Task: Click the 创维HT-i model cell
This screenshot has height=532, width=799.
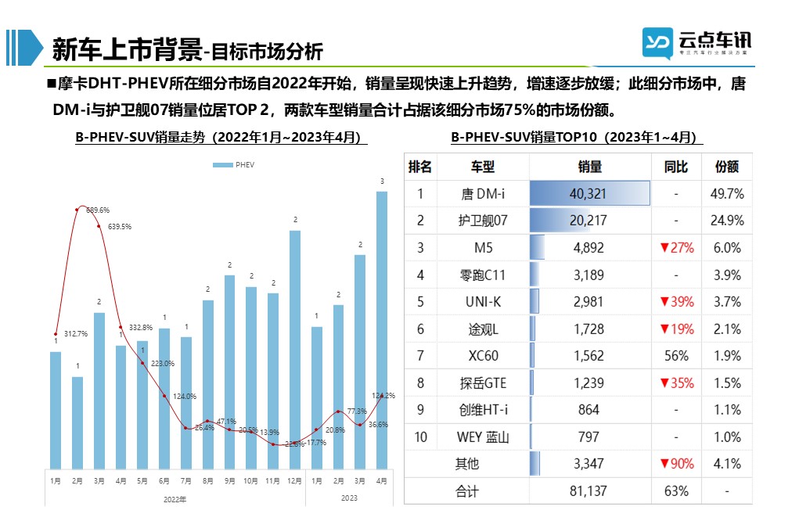Action: 483,410
